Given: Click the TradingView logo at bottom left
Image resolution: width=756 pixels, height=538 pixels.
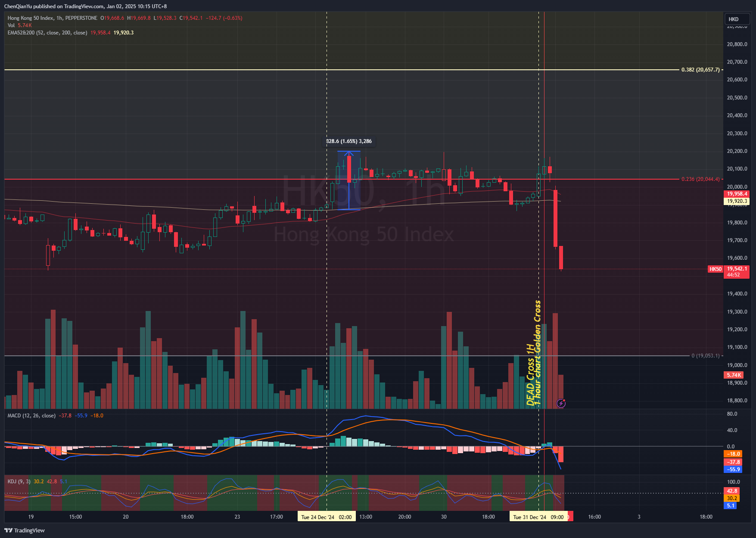Looking at the screenshot, I should (x=25, y=530).
